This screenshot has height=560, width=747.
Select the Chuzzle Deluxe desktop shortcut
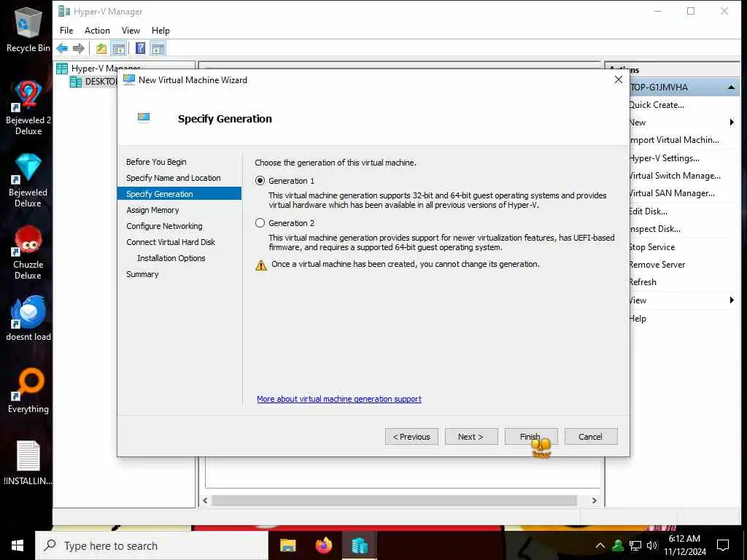point(28,252)
